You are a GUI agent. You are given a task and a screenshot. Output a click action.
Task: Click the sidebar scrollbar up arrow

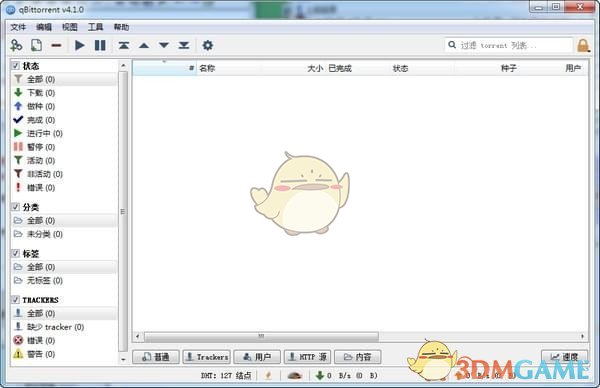pos(123,66)
